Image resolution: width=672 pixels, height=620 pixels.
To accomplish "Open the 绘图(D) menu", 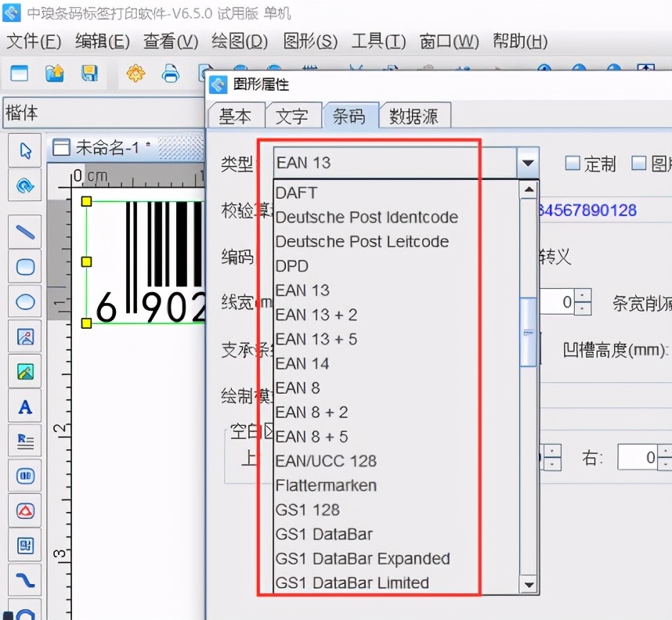I will click(x=240, y=41).
